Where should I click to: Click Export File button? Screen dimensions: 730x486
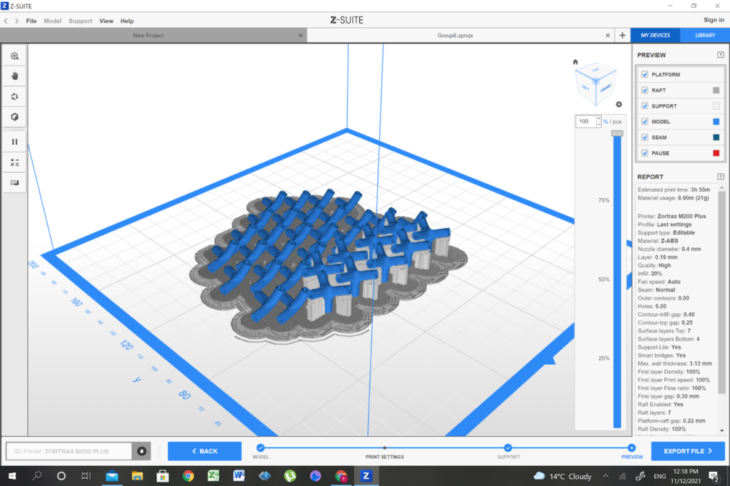[687, 451]
